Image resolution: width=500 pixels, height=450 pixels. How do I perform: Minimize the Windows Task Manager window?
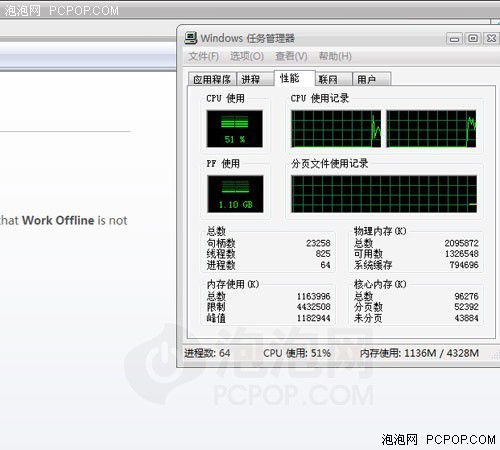click(x=454, y=39)
